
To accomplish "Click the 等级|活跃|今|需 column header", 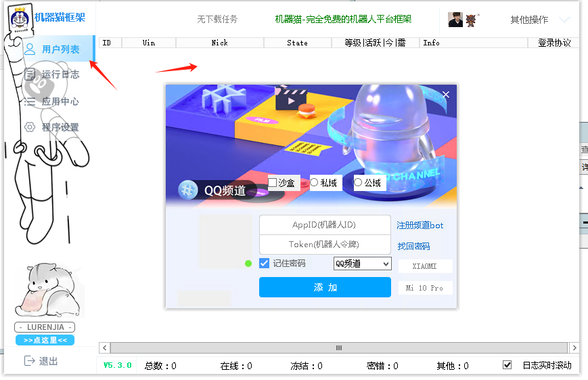I will point(375,43).
